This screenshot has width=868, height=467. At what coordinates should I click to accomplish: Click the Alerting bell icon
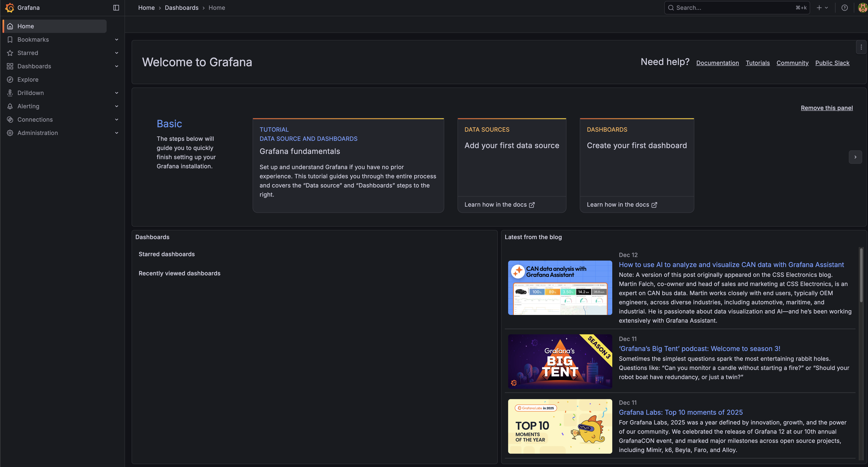10,106
